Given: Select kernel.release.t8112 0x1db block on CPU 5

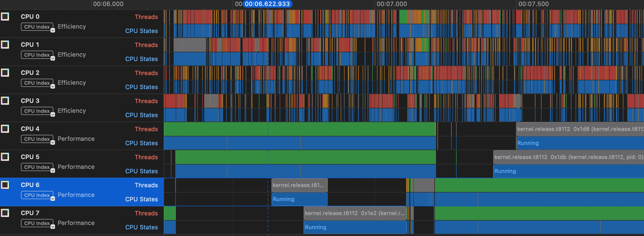Looking at the screenshot, I should click(568, 157).
